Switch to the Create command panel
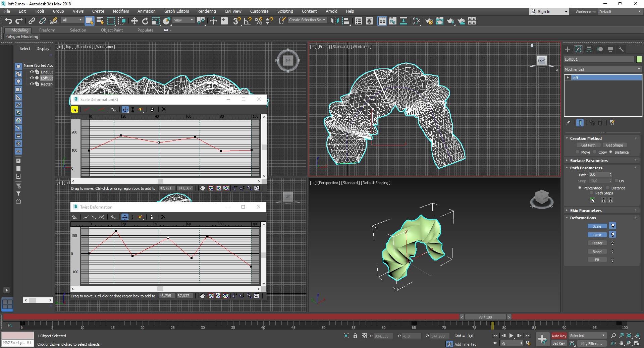Screen dimensions: 644x348 point(568,49)
